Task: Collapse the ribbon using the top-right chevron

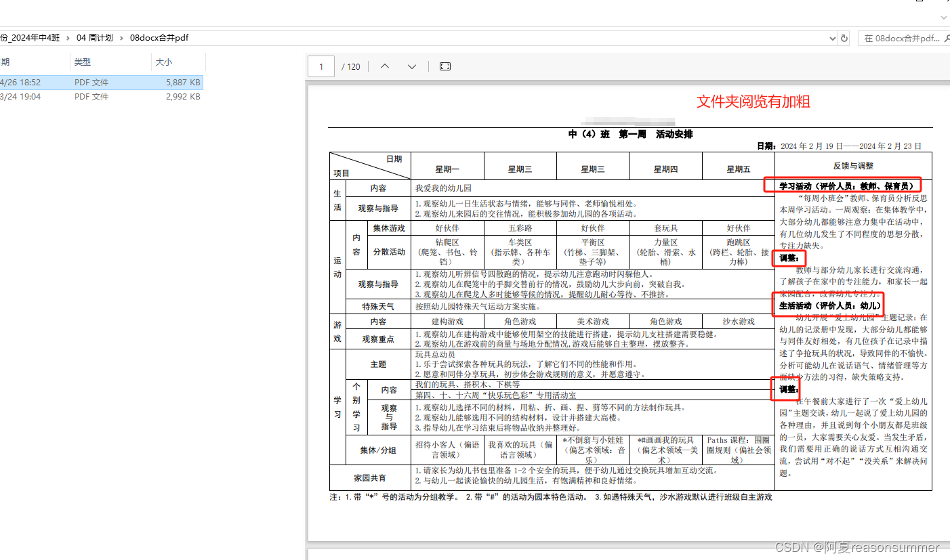Action: click(x=943, y=18)
